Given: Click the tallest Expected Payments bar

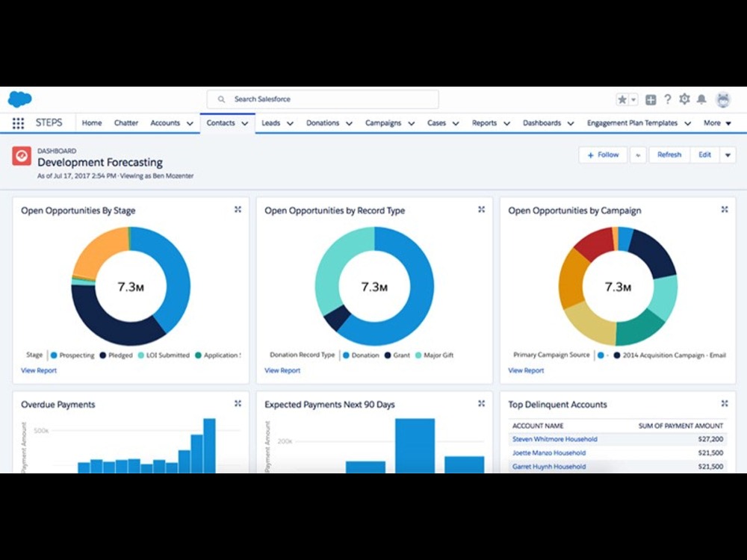Looking at the screenshot, I should (x=415, y=446).
